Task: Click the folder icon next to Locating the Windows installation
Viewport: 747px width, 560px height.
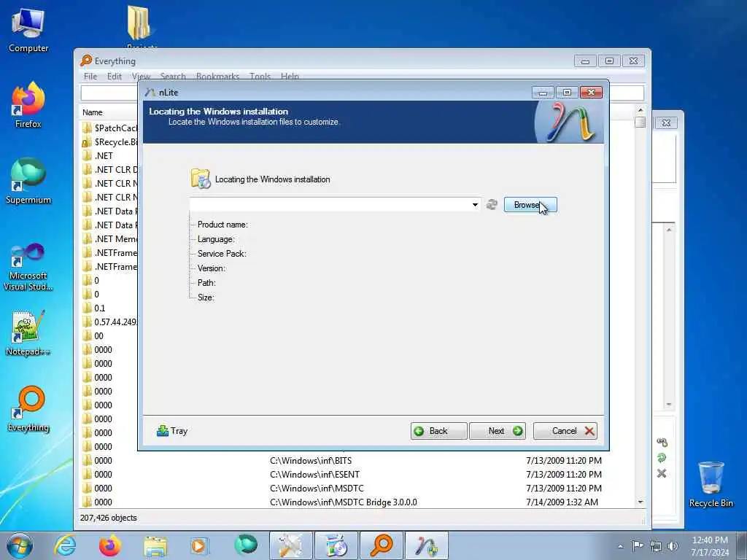Action: click(x=201, y=179)
